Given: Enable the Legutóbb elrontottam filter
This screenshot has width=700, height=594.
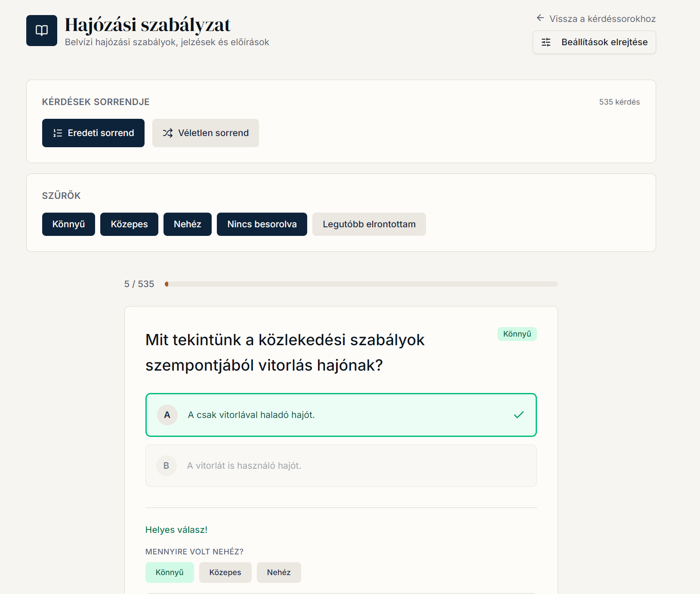Looking at the screenshot, I should tap(369, 224).
